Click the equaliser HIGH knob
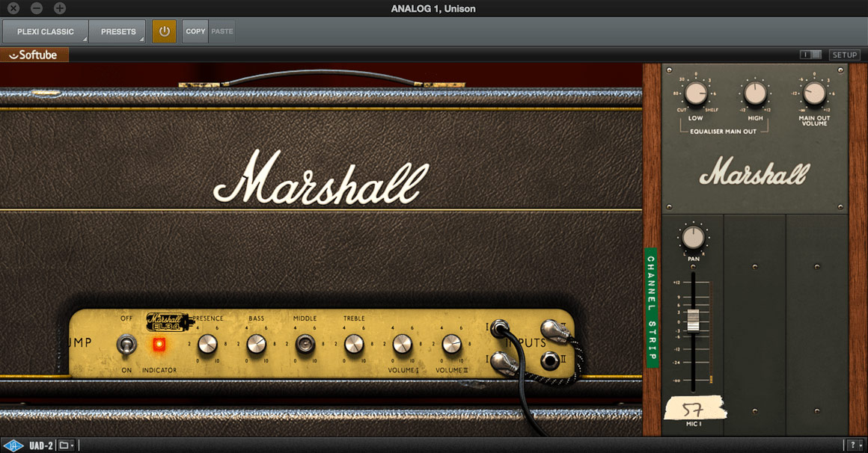This screenshot has height=453, width=868. (755, 93)
